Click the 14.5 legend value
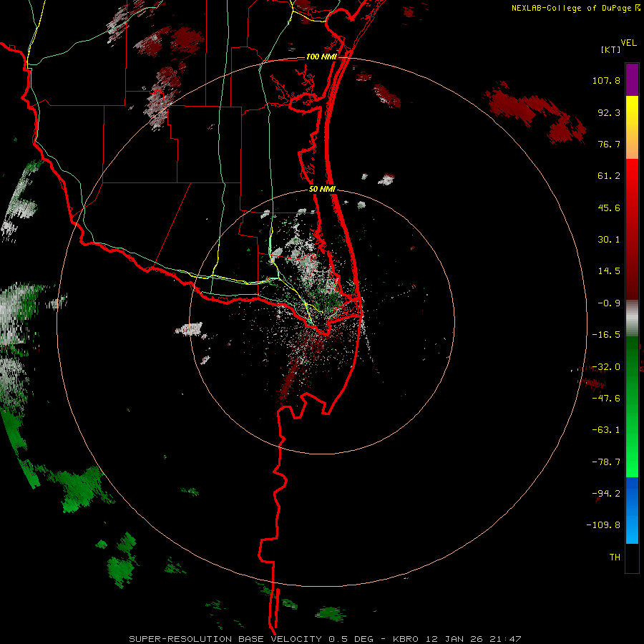 click(609, 271)
